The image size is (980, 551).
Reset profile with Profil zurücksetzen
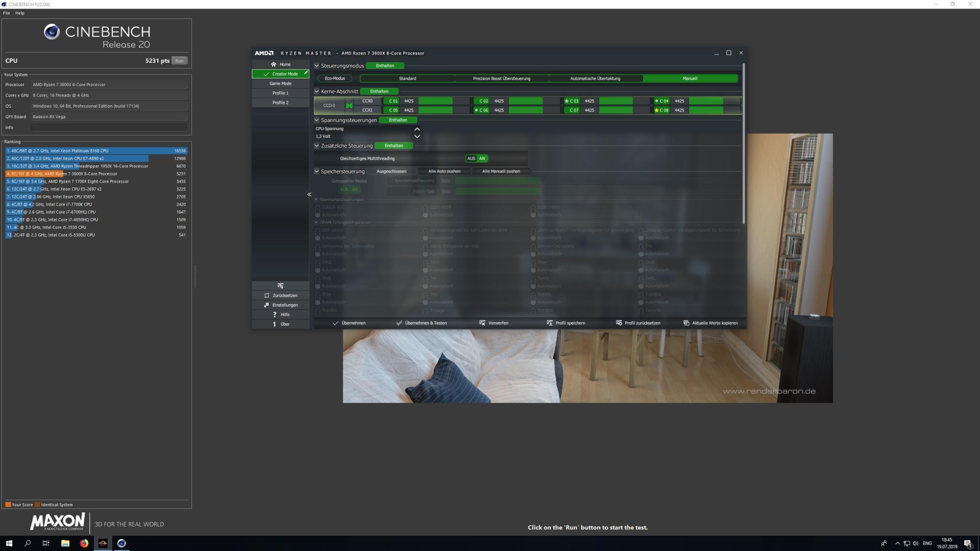tap(638, 323)
